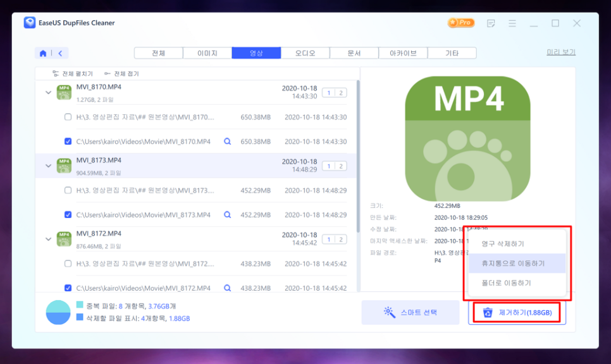Select the MVI_8172.MP4 file name
The height and width of the screenshot is (364, 611).
99,234
